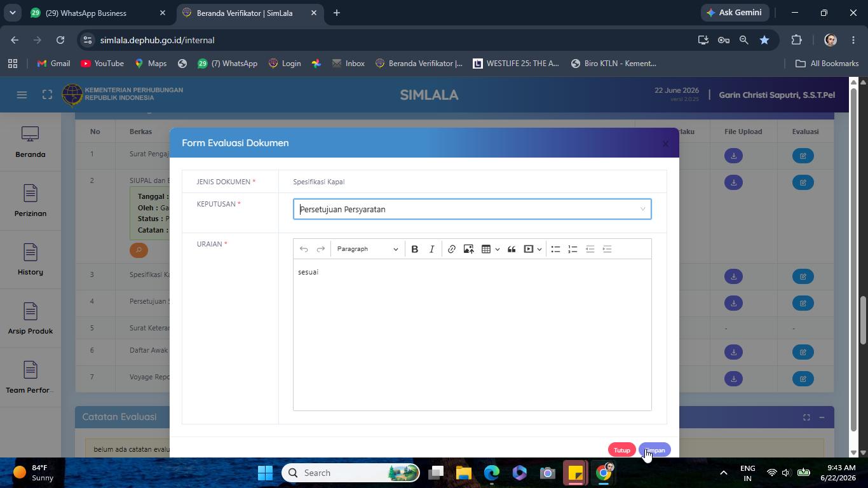Click user name Garin Christi Saputri
Image resolution: width=868 pixels, height=488 pixels.
(x=776, y=95)
